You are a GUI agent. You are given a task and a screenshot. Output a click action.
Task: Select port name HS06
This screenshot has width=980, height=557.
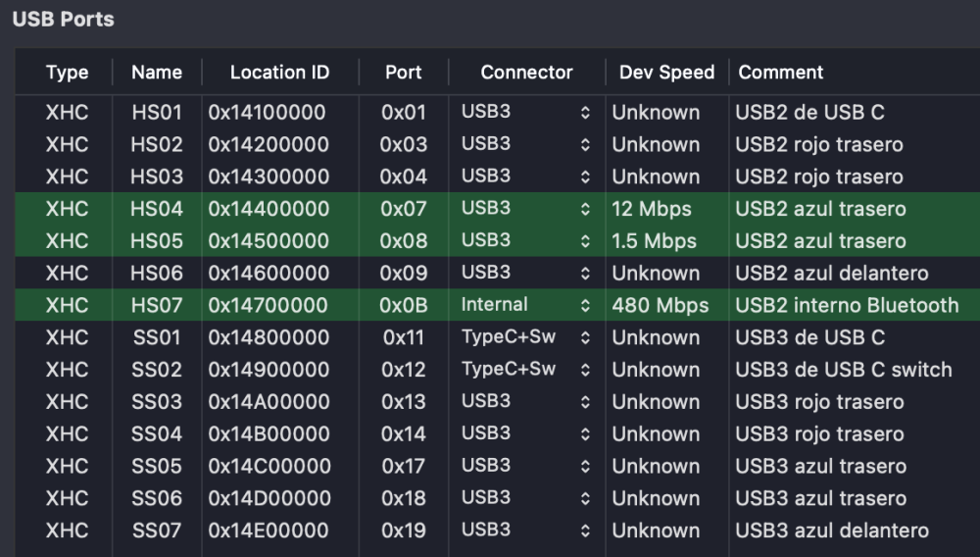point(157,274)
